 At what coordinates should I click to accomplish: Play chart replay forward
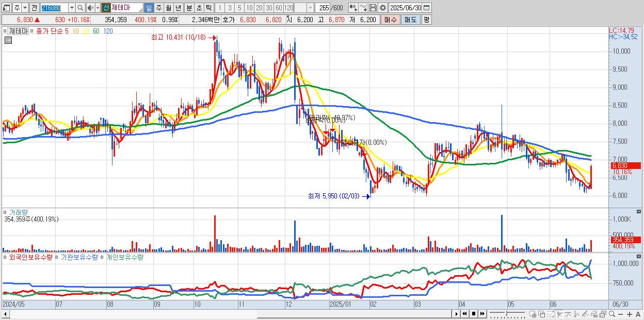(x=457, y=314)
